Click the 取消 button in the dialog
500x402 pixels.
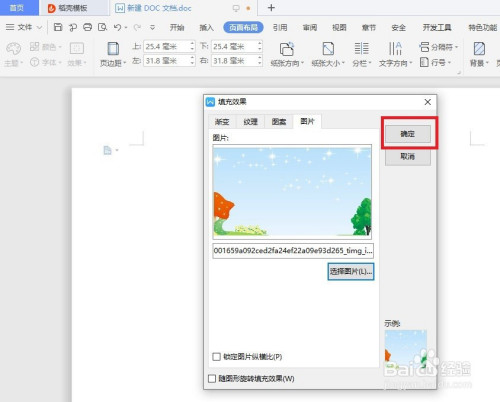click(408, 157)
